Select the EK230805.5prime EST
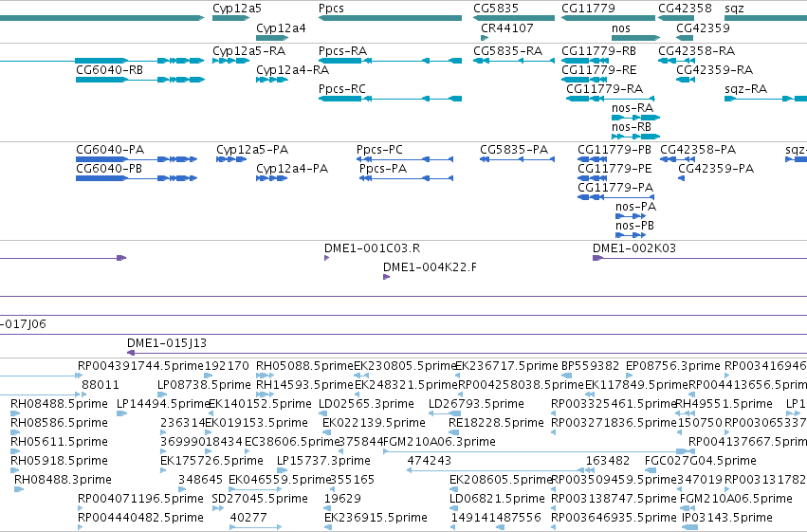807x532 pixels. (x=360, y=376)
